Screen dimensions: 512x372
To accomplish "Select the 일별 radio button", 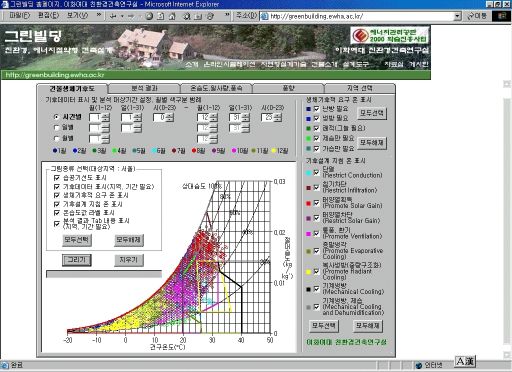I will point(56,128).
